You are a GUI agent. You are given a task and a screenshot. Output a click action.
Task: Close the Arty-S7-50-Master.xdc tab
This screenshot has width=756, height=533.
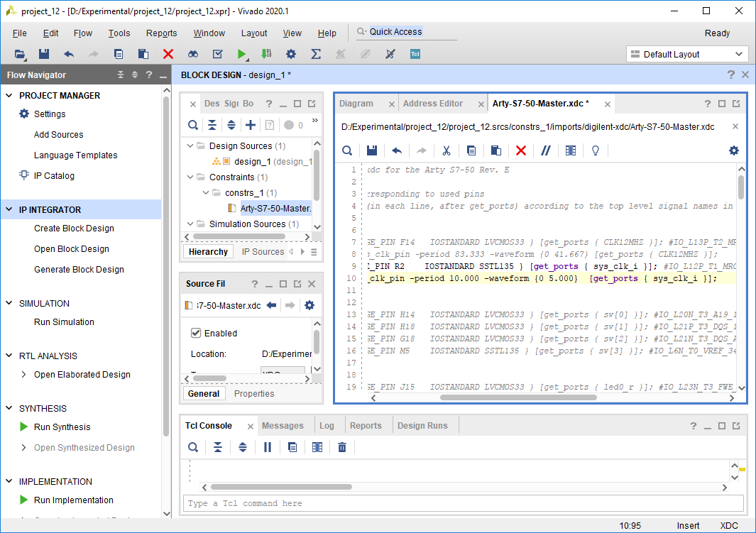[x=608, y=104]
